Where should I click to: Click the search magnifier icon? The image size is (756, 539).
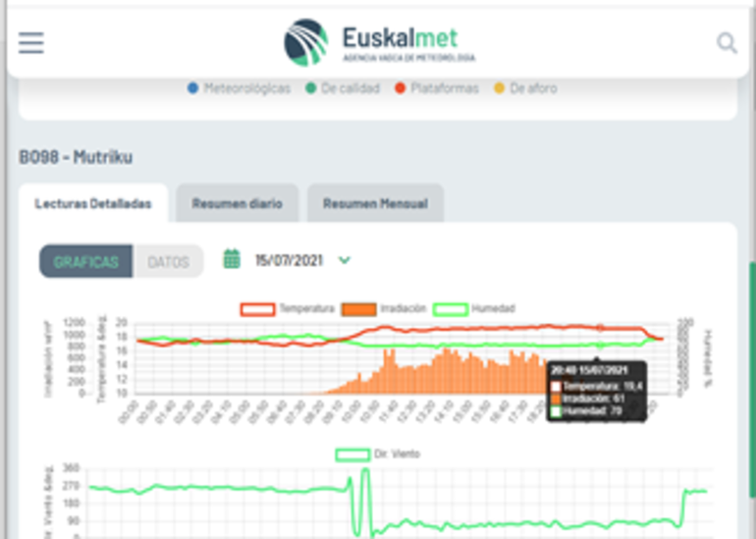coord(727,43)
